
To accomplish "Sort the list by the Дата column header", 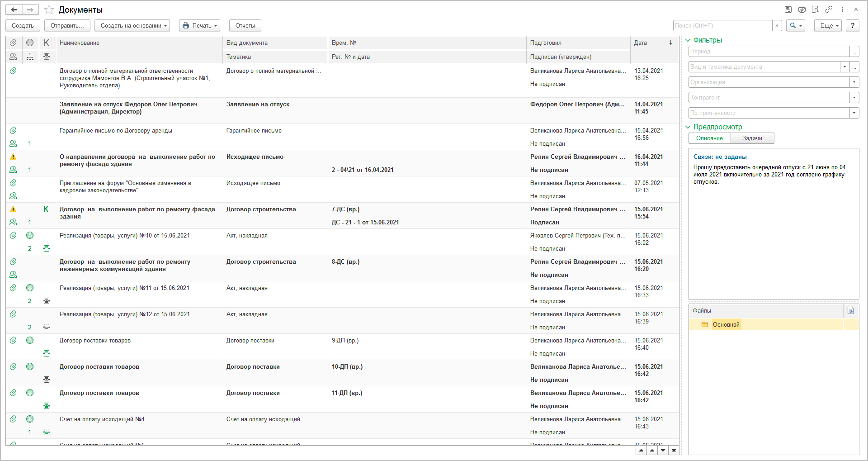I will (x=651, y=43).
